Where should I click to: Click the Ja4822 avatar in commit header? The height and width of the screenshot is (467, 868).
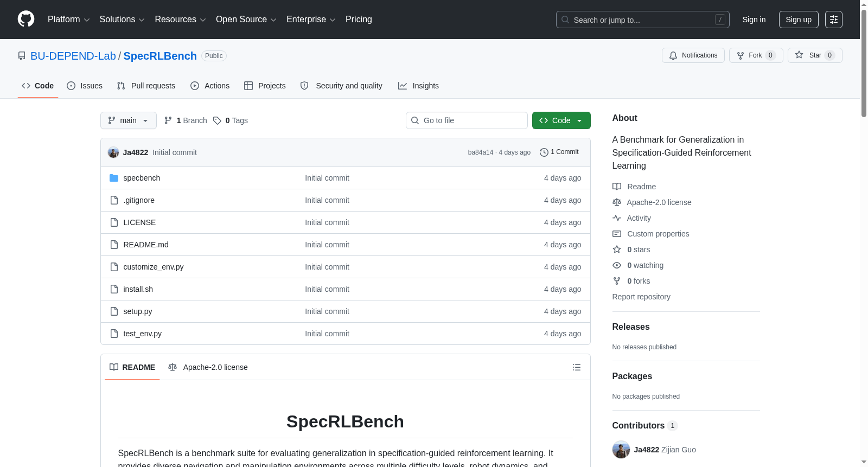pyautogui.click(x=113, y=152)
